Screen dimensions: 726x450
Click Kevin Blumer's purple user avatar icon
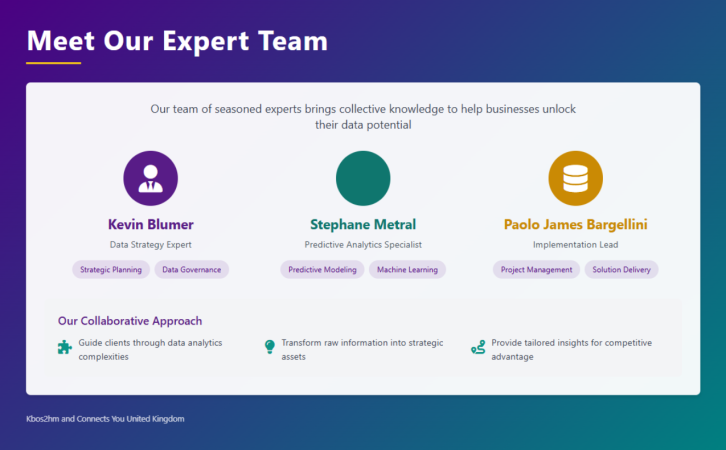click(150, 178)
